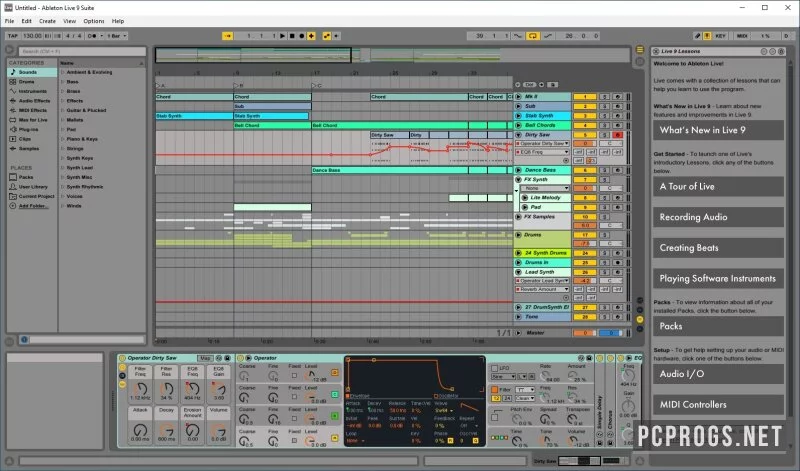This screenshot has height=471, width=800.
Task: Select Max for Live category
Action: [x=32, y=120]
